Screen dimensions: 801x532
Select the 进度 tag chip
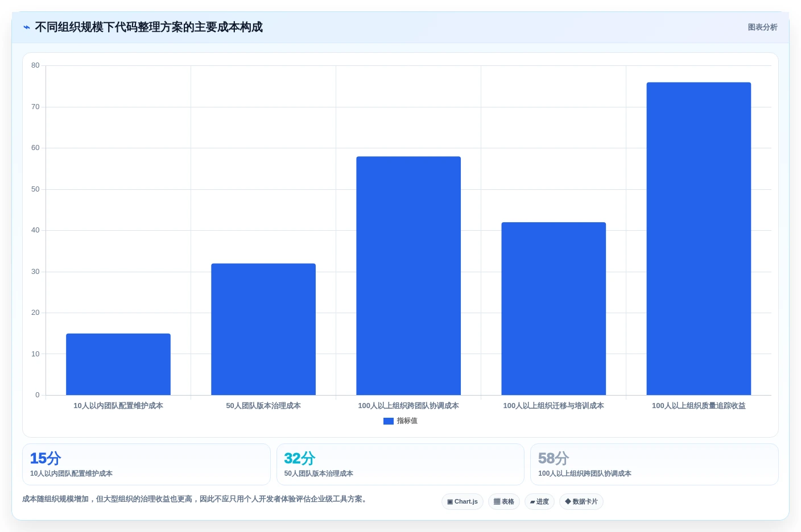point(539,502)
